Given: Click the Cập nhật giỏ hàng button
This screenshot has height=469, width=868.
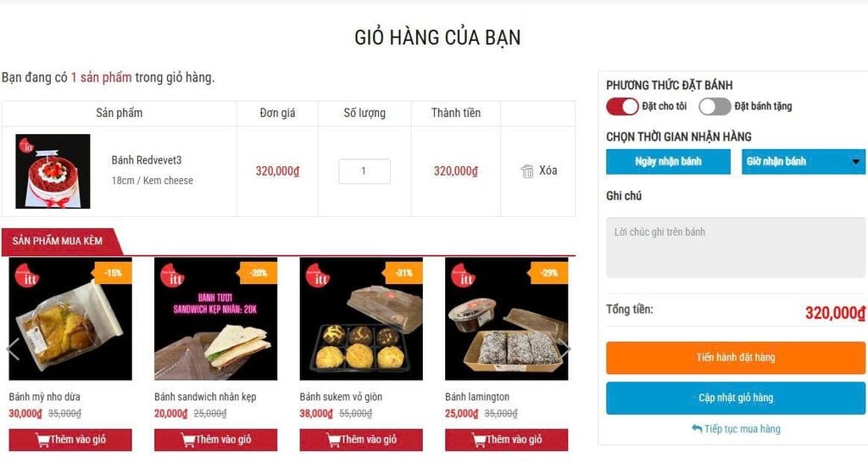Looking at the screenshot, I should [735, 398].
